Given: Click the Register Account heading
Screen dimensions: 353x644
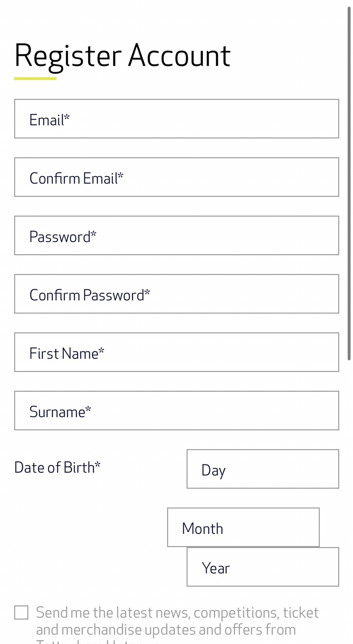Looking at the screenshot, I should 122,55.
